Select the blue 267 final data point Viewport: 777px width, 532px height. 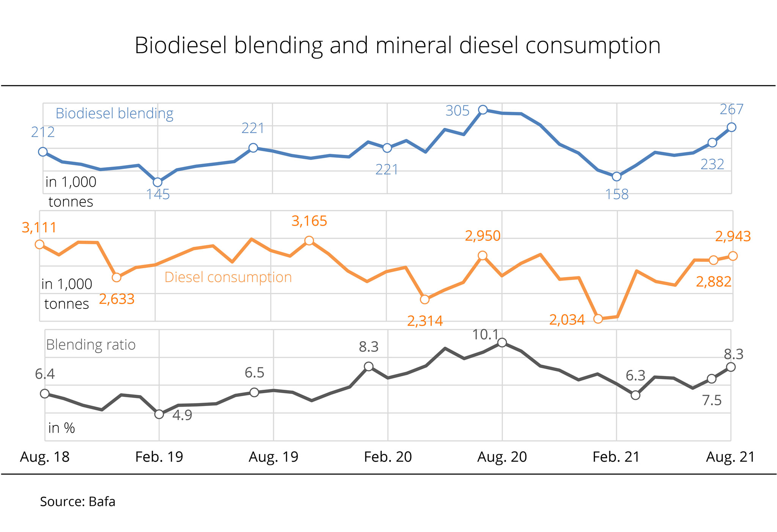[x=731, y=127]
